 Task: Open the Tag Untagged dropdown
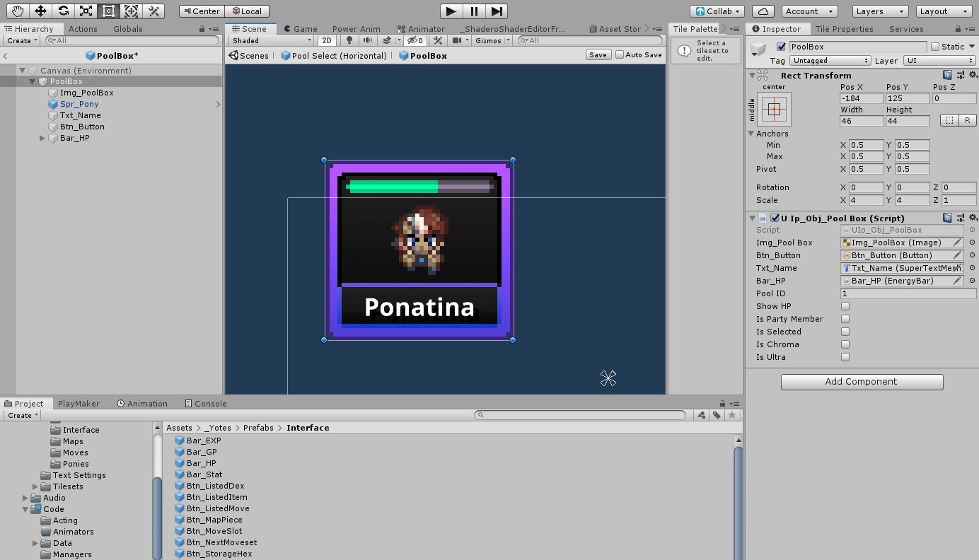point(830,61)
